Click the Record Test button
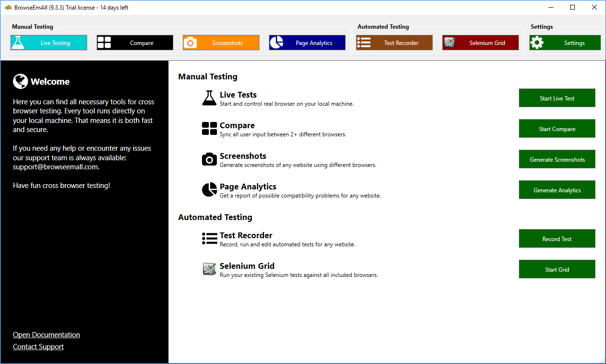This screenshot has width=606, height=364. coord(557,239)
